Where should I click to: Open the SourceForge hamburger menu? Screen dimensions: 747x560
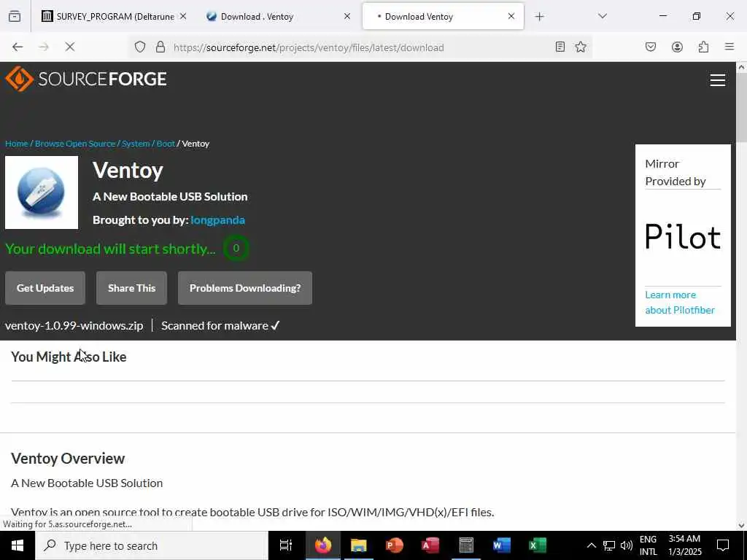718,80
